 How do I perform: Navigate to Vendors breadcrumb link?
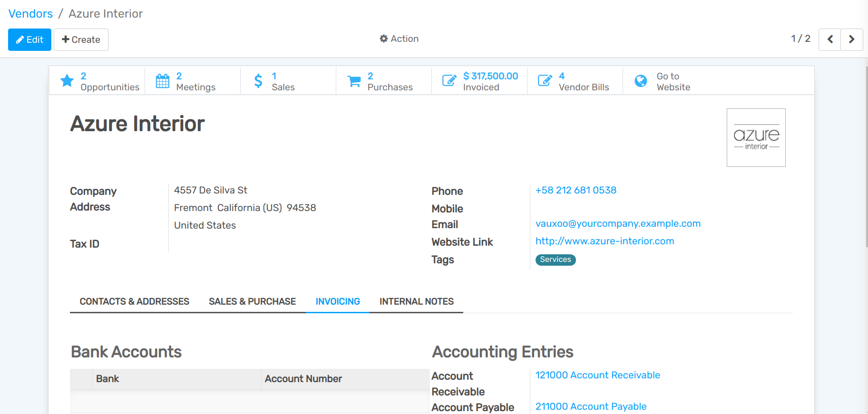[x=30, y=14]
